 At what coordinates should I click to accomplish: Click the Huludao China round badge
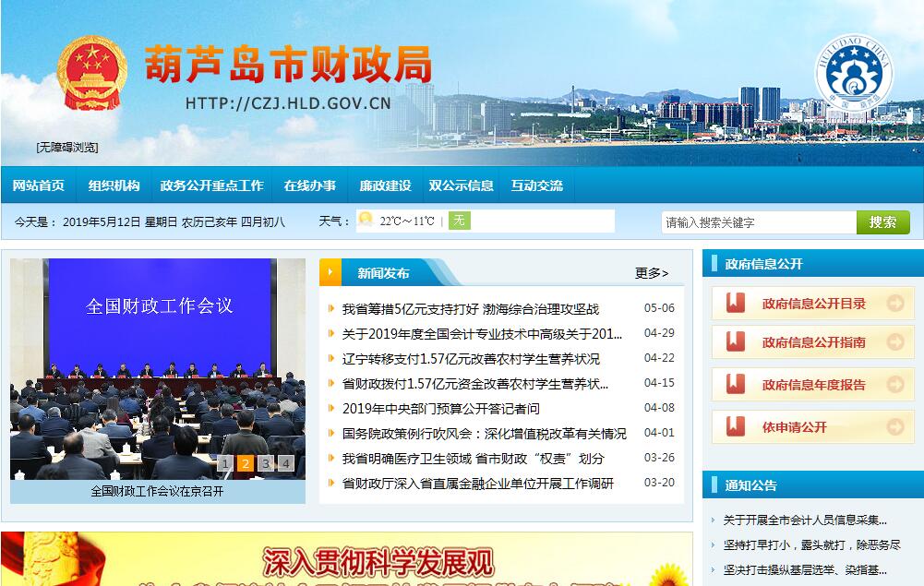[853, 73]
